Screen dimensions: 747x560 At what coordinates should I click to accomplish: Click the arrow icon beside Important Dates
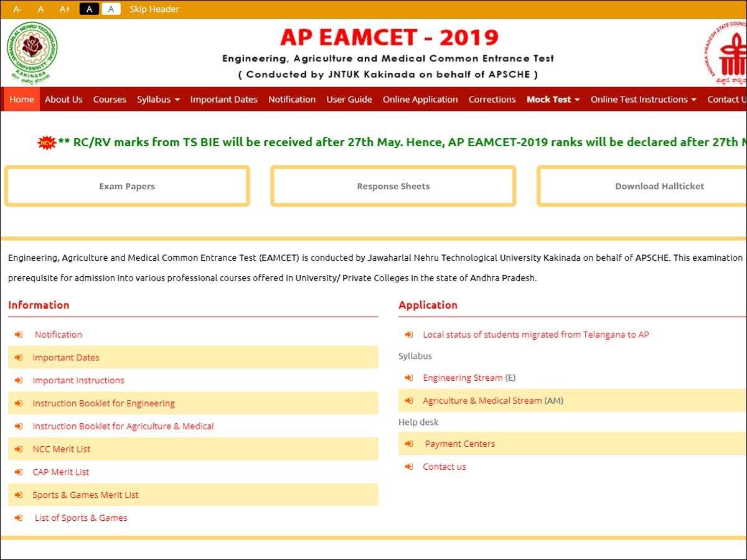19,358
